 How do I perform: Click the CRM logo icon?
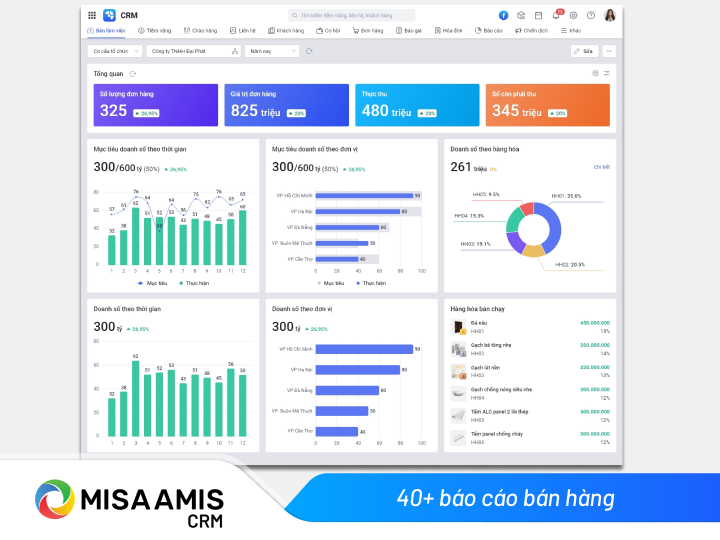pyautogui.click(x=109, y=15)
